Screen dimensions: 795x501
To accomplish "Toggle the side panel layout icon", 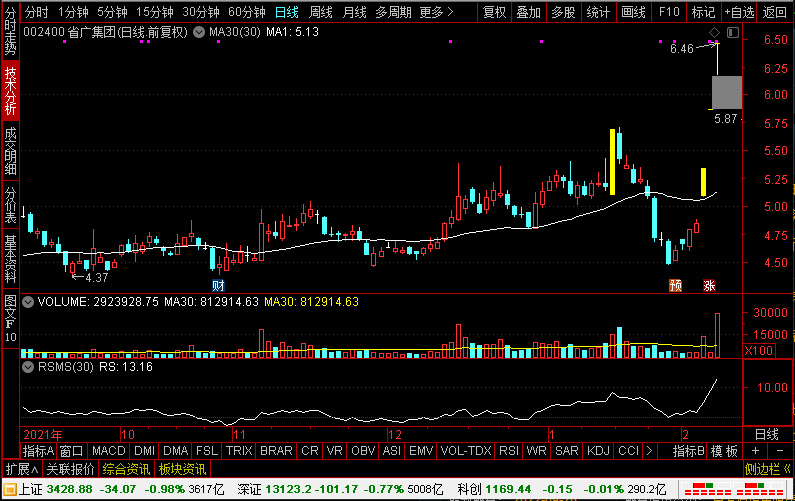I will point(733,32).
